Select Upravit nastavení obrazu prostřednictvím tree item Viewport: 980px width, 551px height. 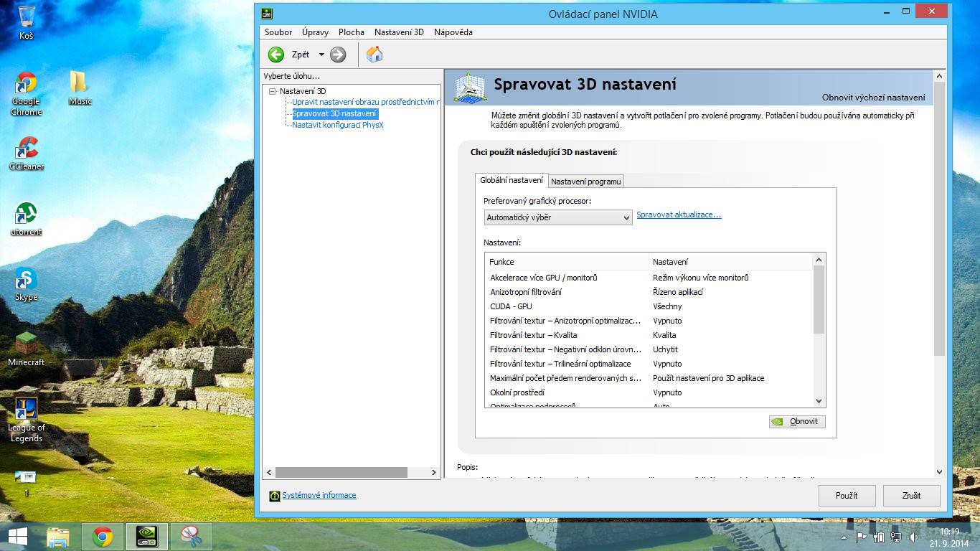[366, 102]
